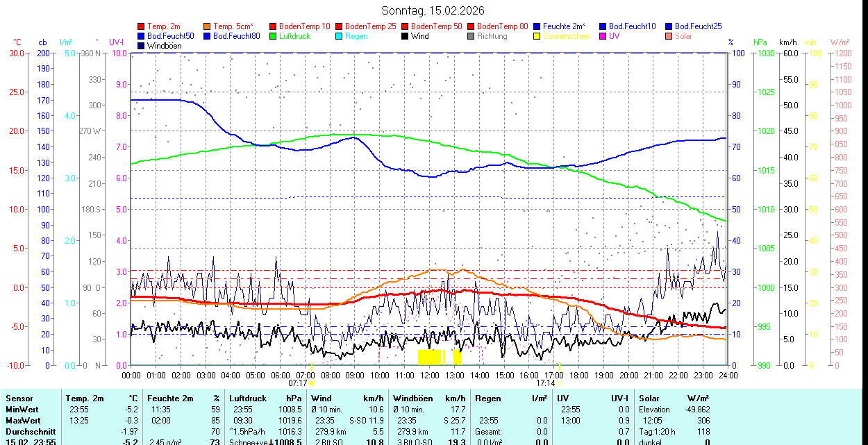
Task: Click the MaxWert row label
Action: click(23, 421)
